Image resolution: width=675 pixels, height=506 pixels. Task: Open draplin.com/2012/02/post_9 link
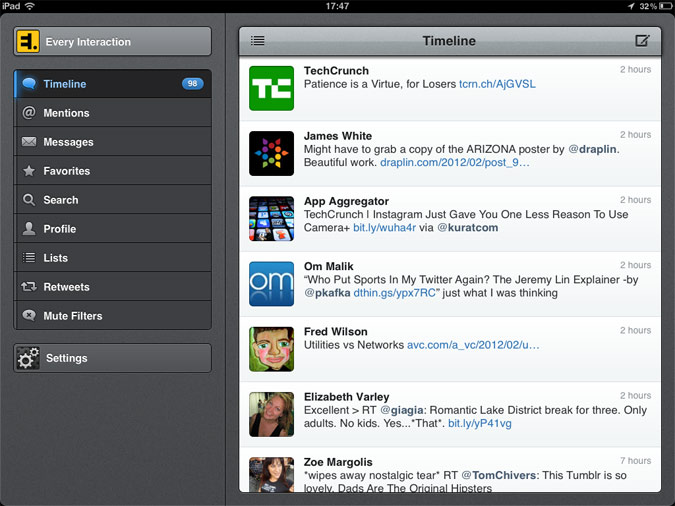[455, 162]
